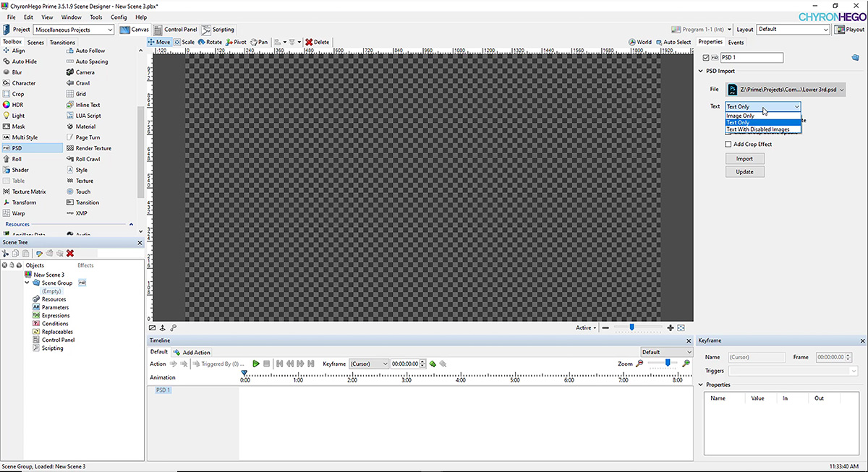Collapse Keyframe Properties section
The image size is (868, 472).
pyautogui.click(x=701, y=385)
